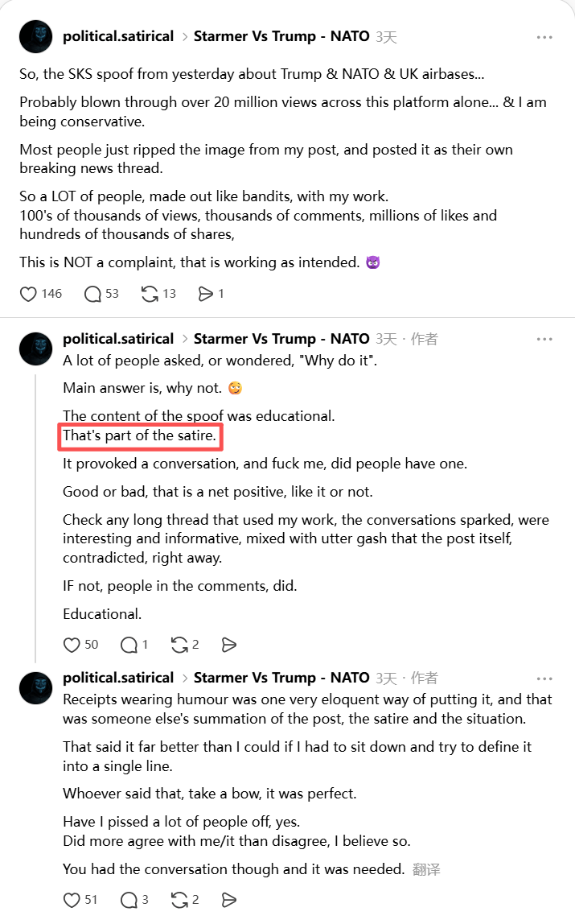Click the first post's profile avatar
575x924 pixels.
point(36,38)
